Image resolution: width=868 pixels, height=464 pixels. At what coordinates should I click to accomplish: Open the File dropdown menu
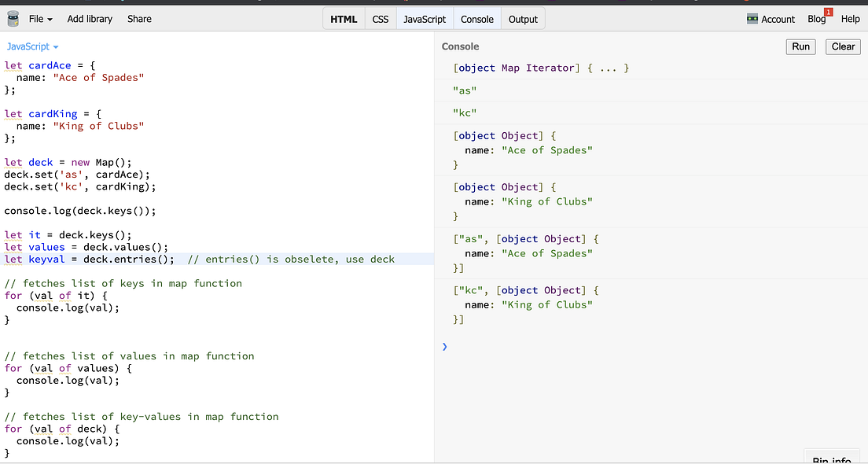click(x=33, y=18)
